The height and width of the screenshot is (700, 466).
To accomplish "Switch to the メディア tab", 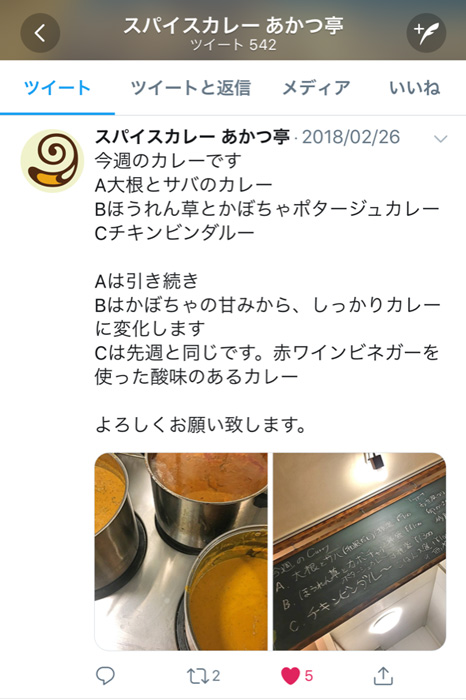I will tap(316, 88).
